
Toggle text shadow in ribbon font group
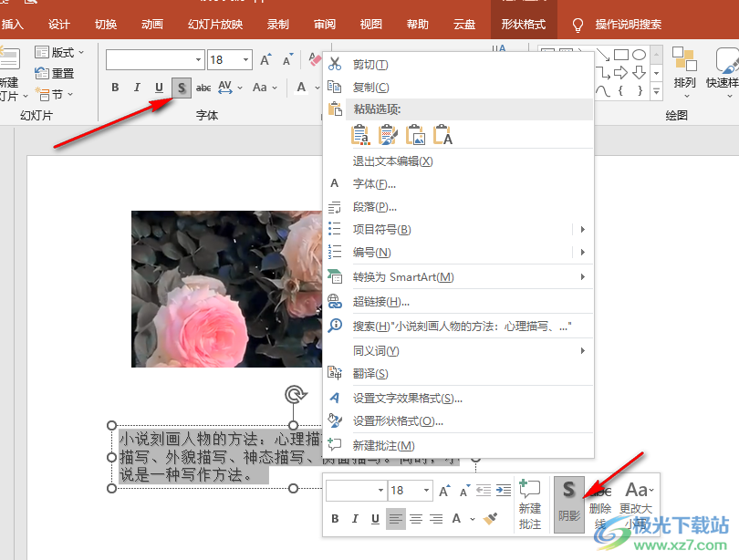pyautogui.click(x=182, y=88)
